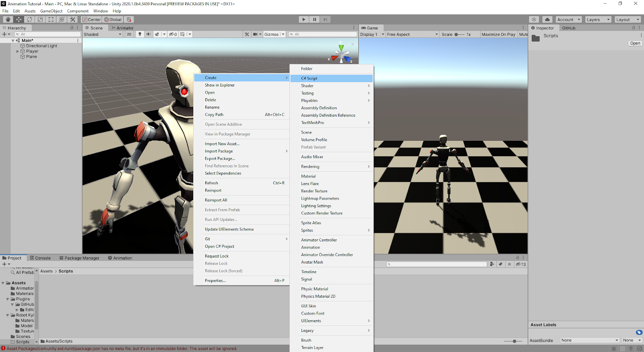The height and width of the screenshot is (352, 644).
Task: Select the Rotate tool
Action: coord(29,19)
